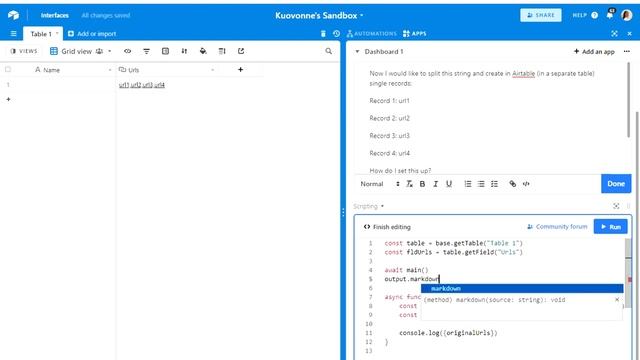Screen dimensions: 640x360
Task: Open Table 1 tab dropdown arrow
Action: pos(57,33)
